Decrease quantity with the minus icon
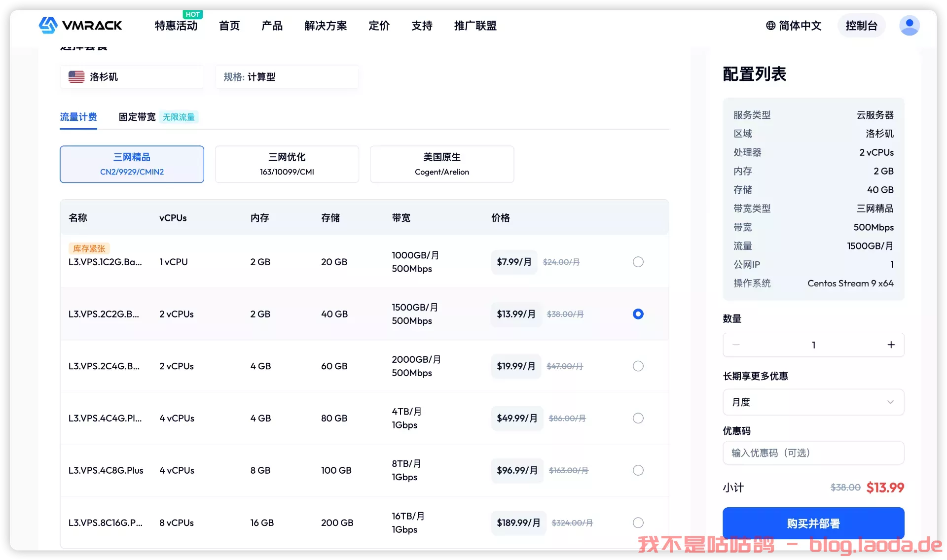The width and height of the screenshot is (947, 560). [x=736, y=345]
